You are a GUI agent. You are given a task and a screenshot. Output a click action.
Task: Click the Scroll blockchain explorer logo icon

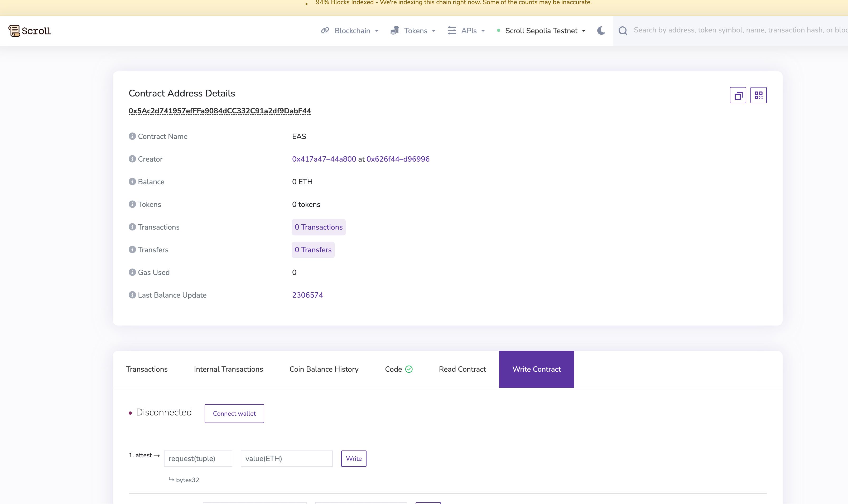[14, 31]
